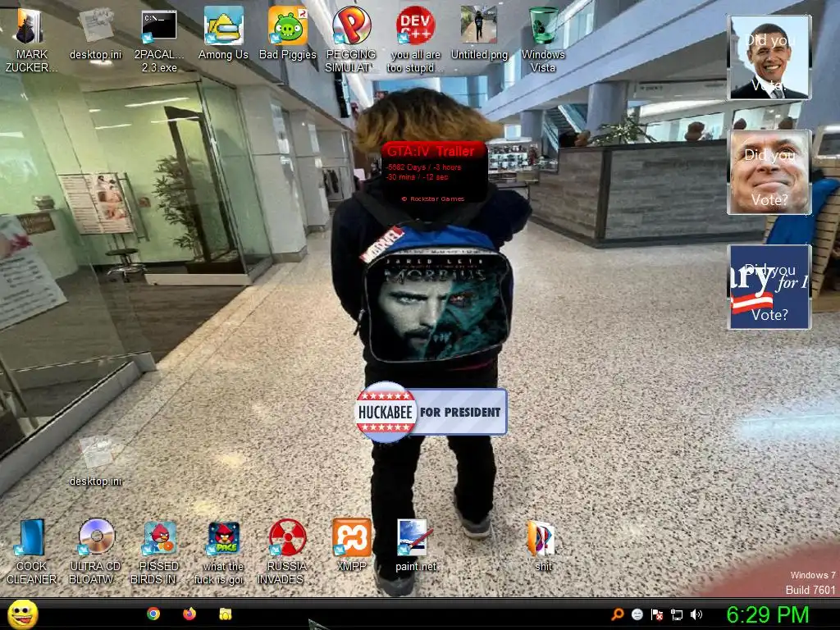Image resolution: width=840 pixels, height=630 pixels.
Task: Open the colorful icon labeled "shit"
Action: click(x=542, y=537)
